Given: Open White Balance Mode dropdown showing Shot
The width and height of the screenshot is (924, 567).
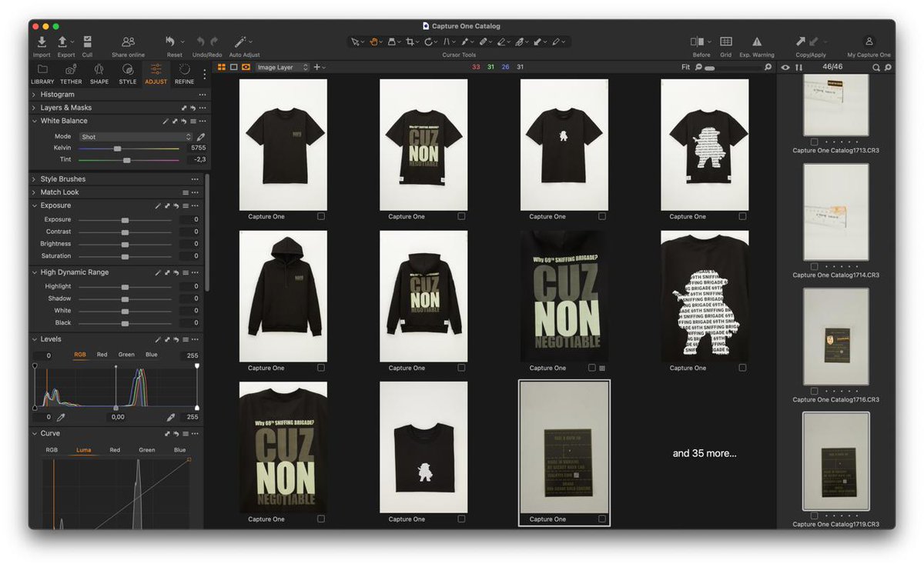Looking at the screenshot, I should click(136, 137).
